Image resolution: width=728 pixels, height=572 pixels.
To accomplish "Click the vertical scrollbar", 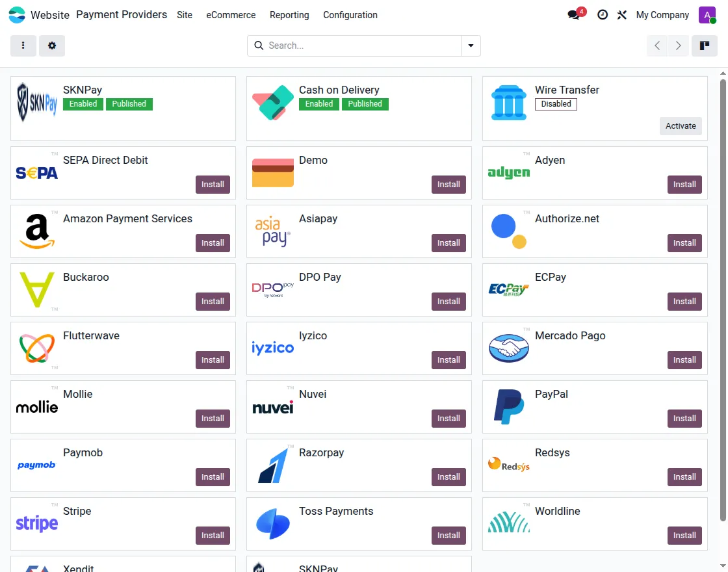I will tap(723, 300).
